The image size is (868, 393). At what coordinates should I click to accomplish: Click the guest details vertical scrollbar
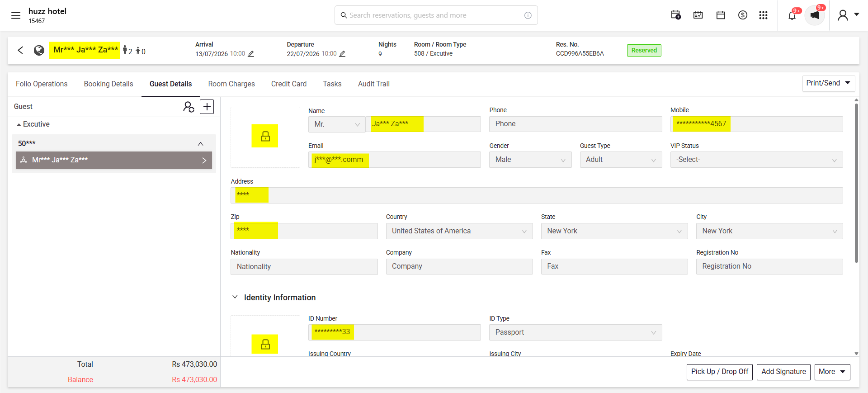pyautogui.click(x=856, y=183)
